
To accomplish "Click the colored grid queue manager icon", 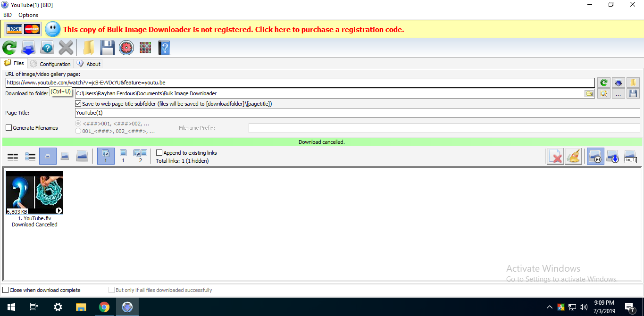I will [145, 48].
